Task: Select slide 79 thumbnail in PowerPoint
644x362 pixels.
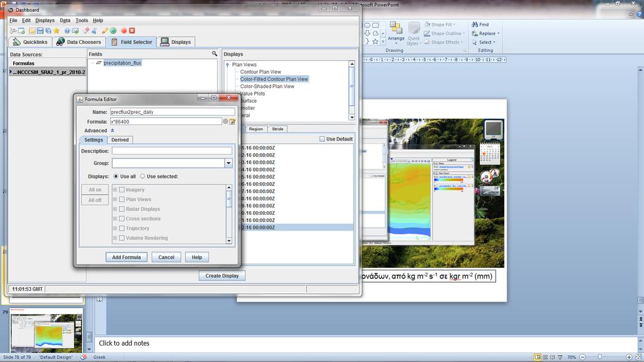Action: (47, 329)
